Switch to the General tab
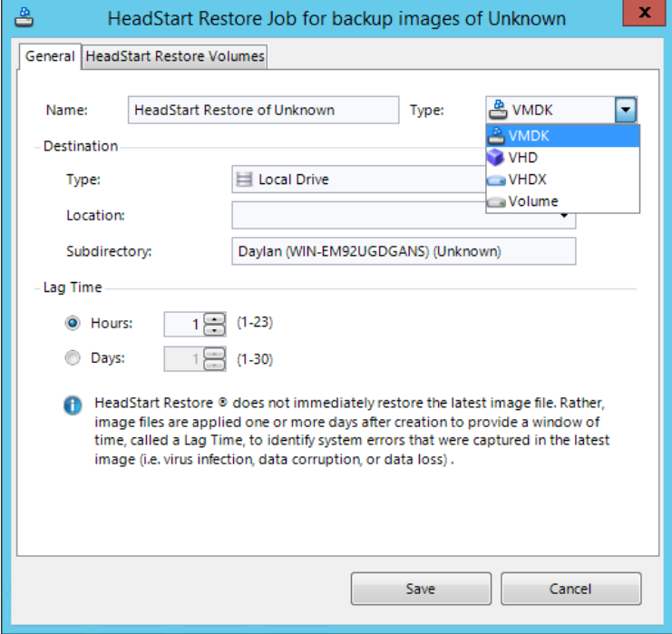 [x=50, y=56]
